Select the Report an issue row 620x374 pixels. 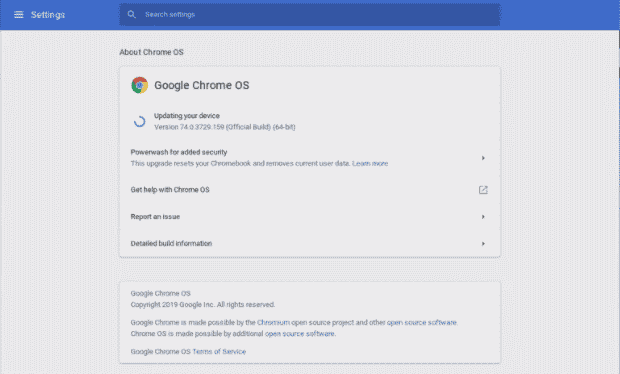(310, 217)
